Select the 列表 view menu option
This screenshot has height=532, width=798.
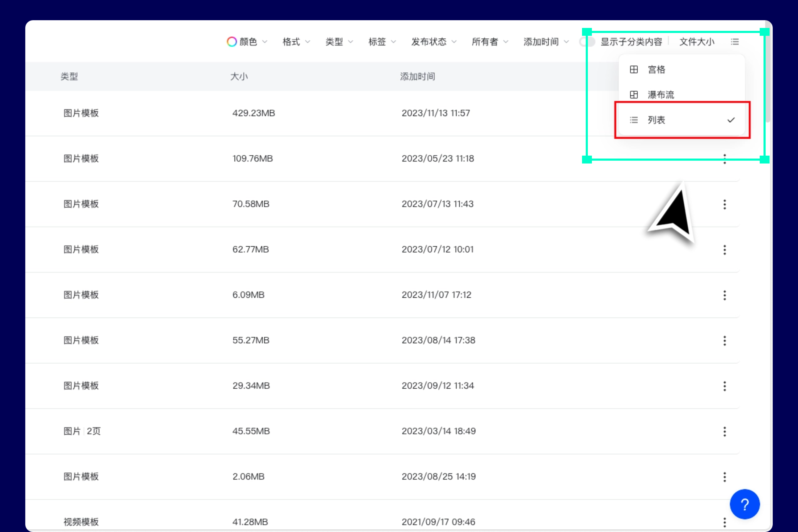click(x=681, y=120)
